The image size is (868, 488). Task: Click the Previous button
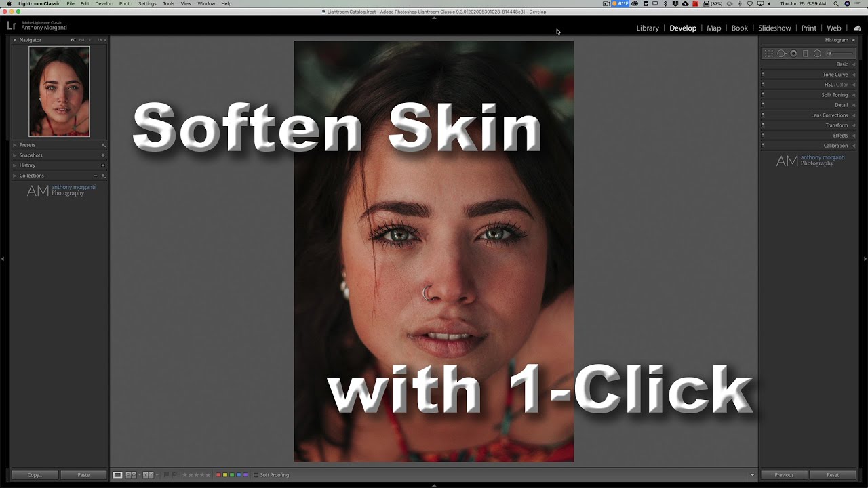(784, 475)
